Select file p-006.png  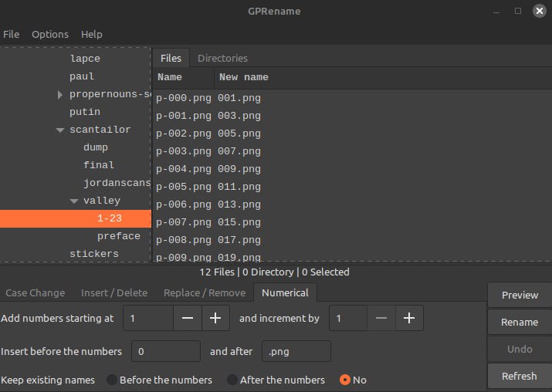pyautogui.click(x=184, y=204)
